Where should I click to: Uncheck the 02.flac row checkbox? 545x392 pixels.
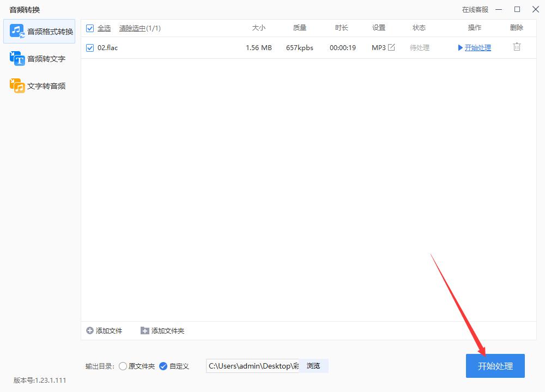[x=89, y=47]
